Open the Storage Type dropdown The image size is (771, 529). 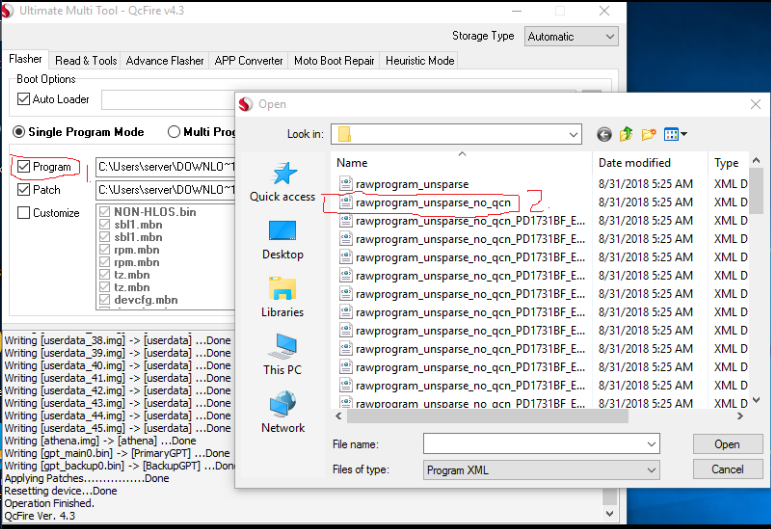click(x=571, y=37)
